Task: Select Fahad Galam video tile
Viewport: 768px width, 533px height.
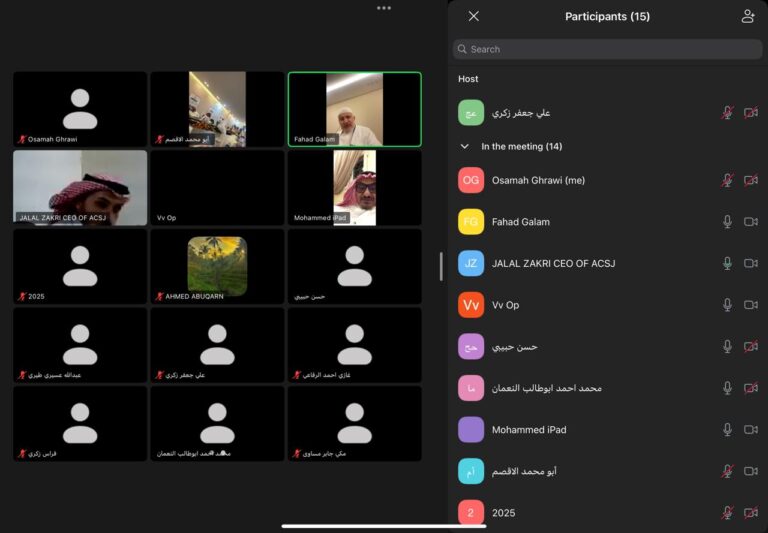Action: 354,109
